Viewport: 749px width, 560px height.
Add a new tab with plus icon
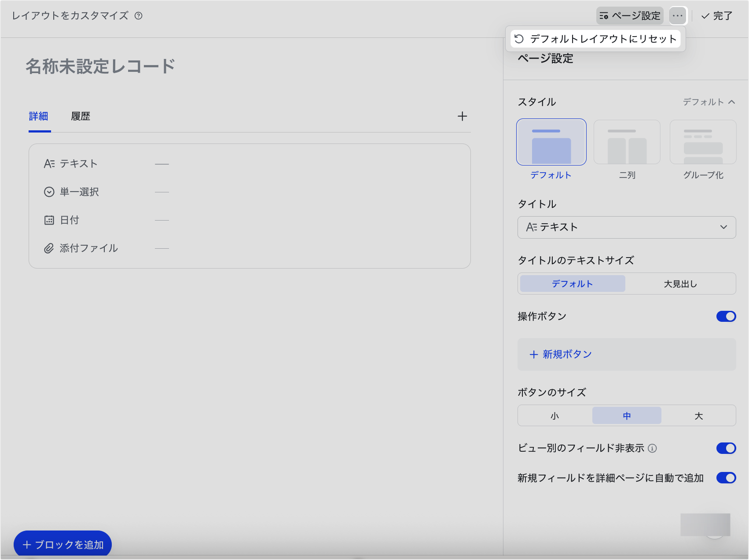(462, 116)
